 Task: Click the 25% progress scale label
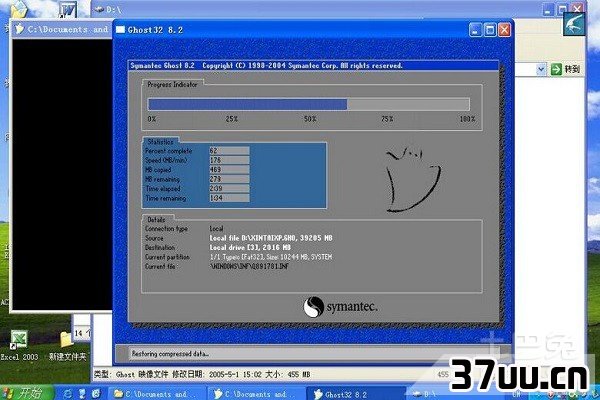pos(232,119)
